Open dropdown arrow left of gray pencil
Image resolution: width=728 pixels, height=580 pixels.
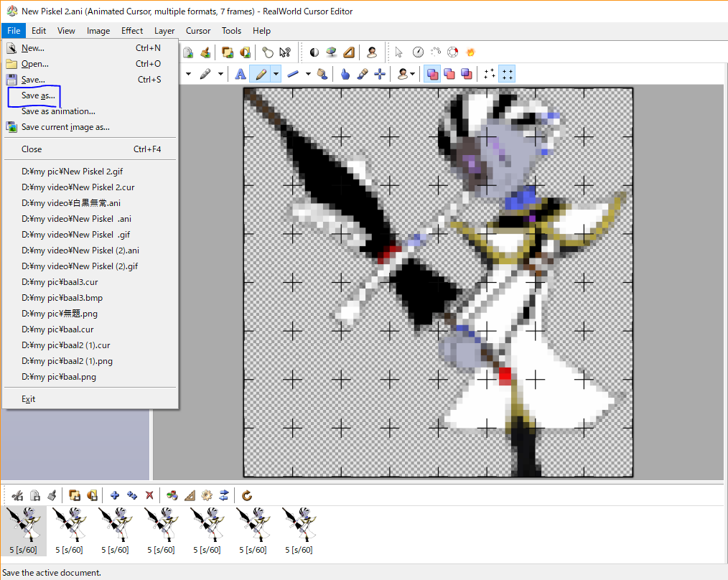tap(189, 74)
